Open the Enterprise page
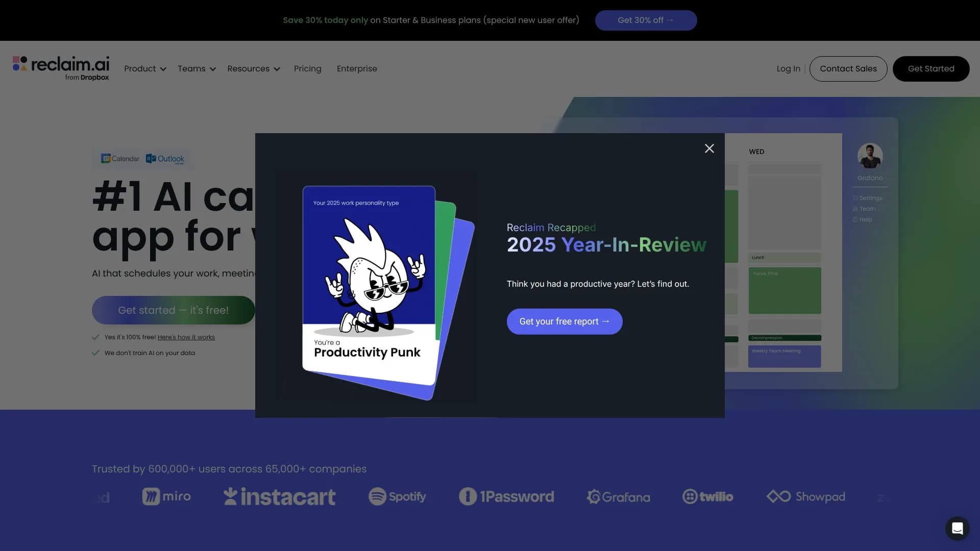The width and height of the screenshot is (980, 551). (x=357, y=69)
